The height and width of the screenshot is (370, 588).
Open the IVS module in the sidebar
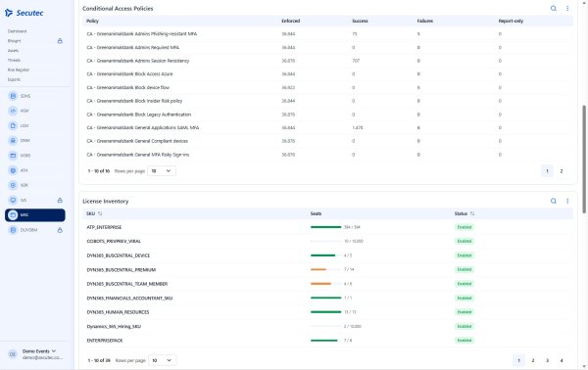point(18,200)
